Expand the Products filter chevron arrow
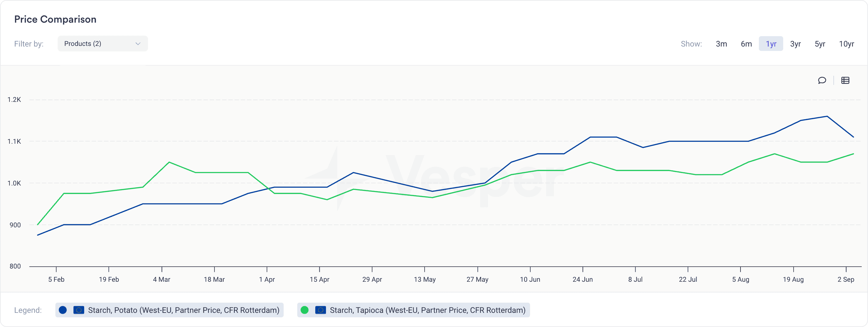This screenshot has width=868, height=327. click(x=138, y=44)
